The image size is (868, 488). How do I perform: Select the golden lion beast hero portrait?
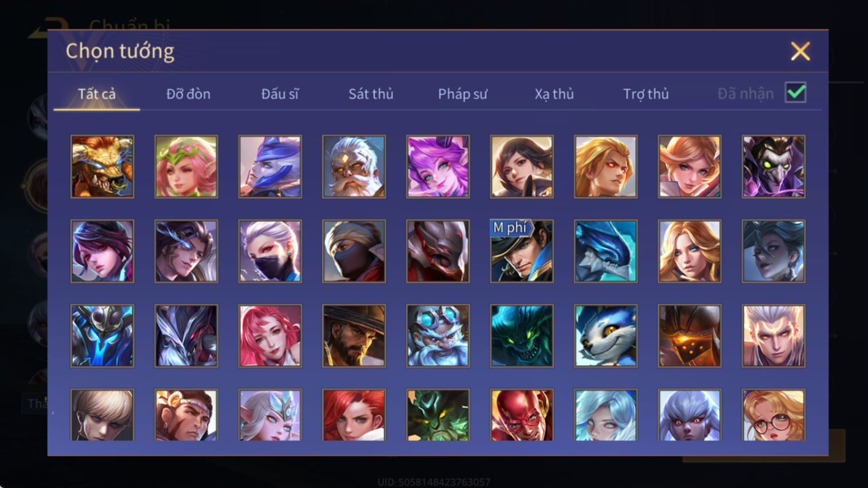[x=102, y=167]
